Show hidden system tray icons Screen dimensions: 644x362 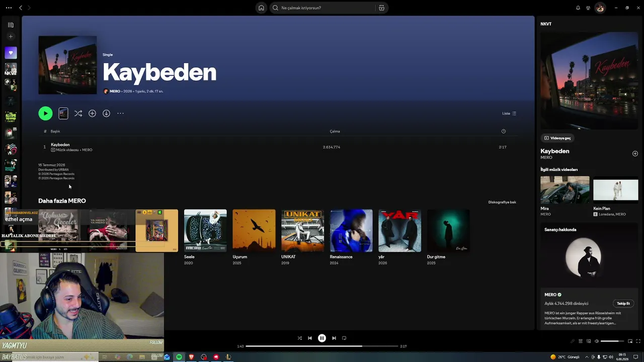click(586, 357)
